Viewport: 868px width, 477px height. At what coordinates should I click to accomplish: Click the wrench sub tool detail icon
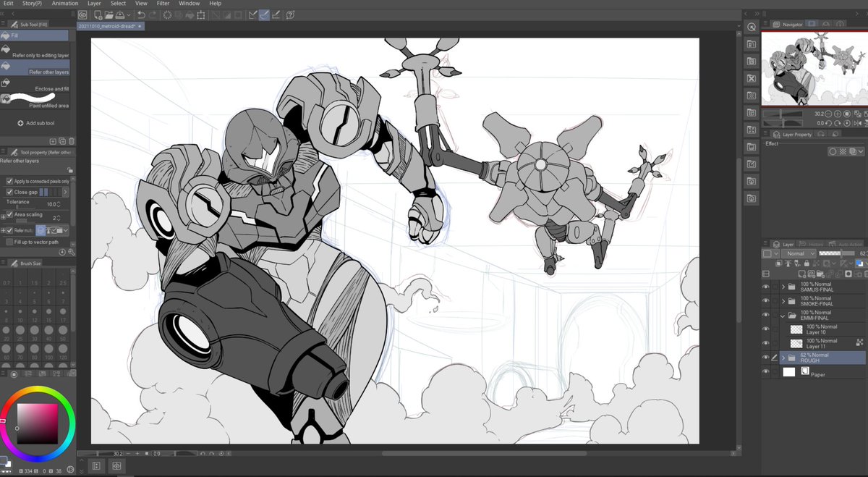tap(71, 252)
